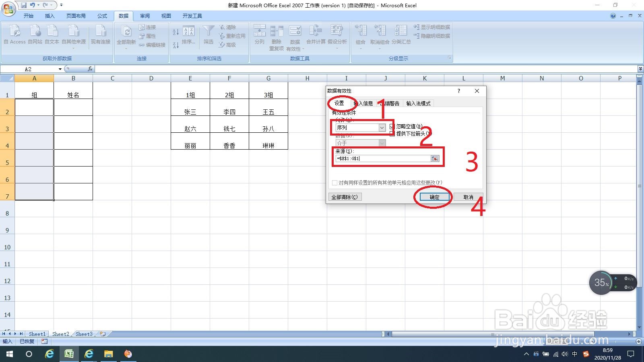644x362 pixels.
Task: Click the 清除 clear filter item
Action: (x=228, y=27)
